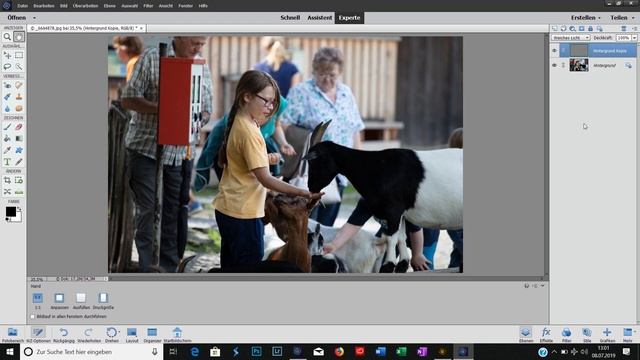Select the Smart Brush tool
This screenshot has width=640, height=360.
tap(7, 97)
